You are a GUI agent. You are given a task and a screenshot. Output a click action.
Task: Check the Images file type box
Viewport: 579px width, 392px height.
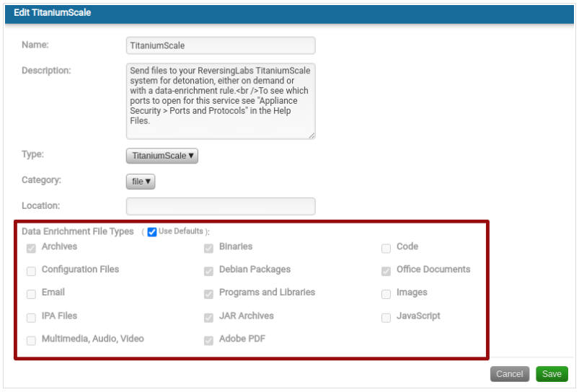click(x=386, y=294)
